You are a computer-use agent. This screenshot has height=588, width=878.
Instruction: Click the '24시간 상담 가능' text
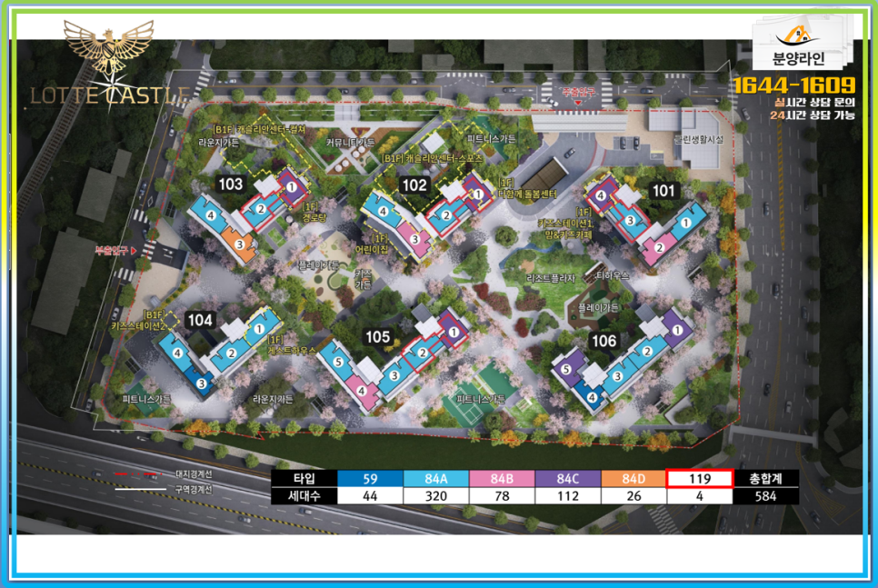click(x=812, y=115)
